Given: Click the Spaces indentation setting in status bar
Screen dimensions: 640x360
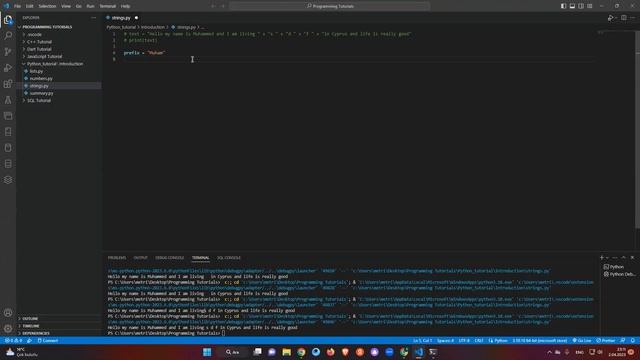Looking at the screenshot, I should [x=445, y=340].
